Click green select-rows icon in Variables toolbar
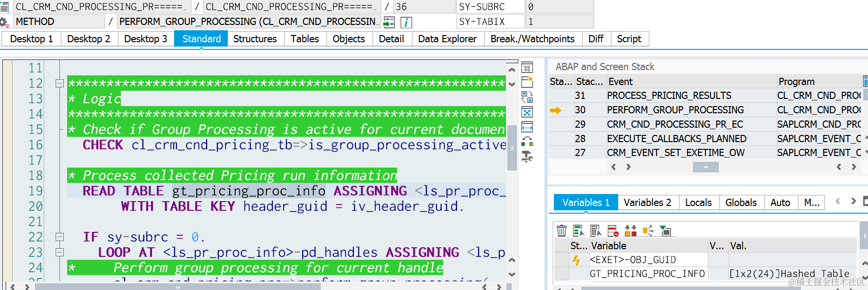 (579, 231)
